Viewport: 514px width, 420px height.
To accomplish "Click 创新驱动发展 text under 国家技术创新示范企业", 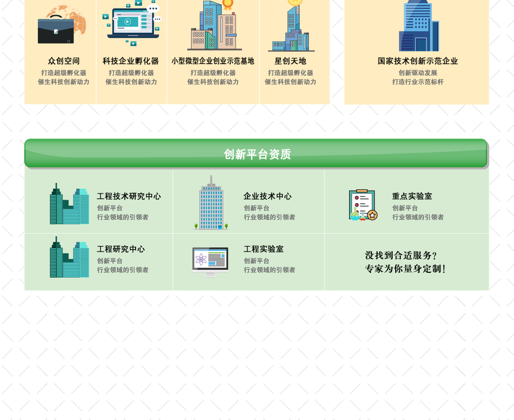I will [418, 73].
